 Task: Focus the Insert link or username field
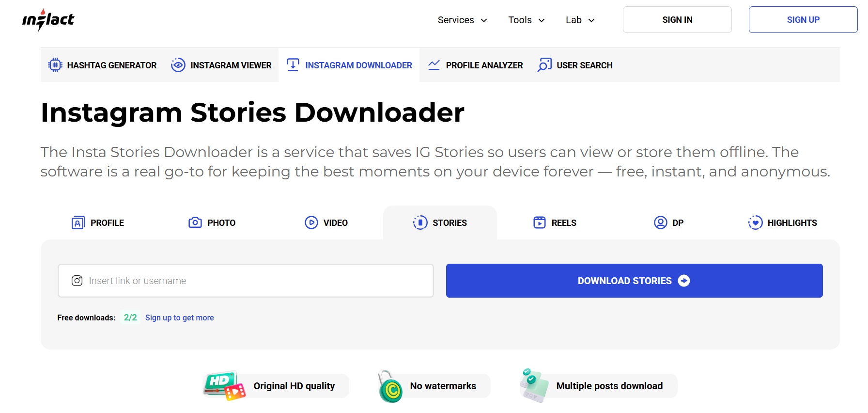pyautogui.click(x=246, y=281)
